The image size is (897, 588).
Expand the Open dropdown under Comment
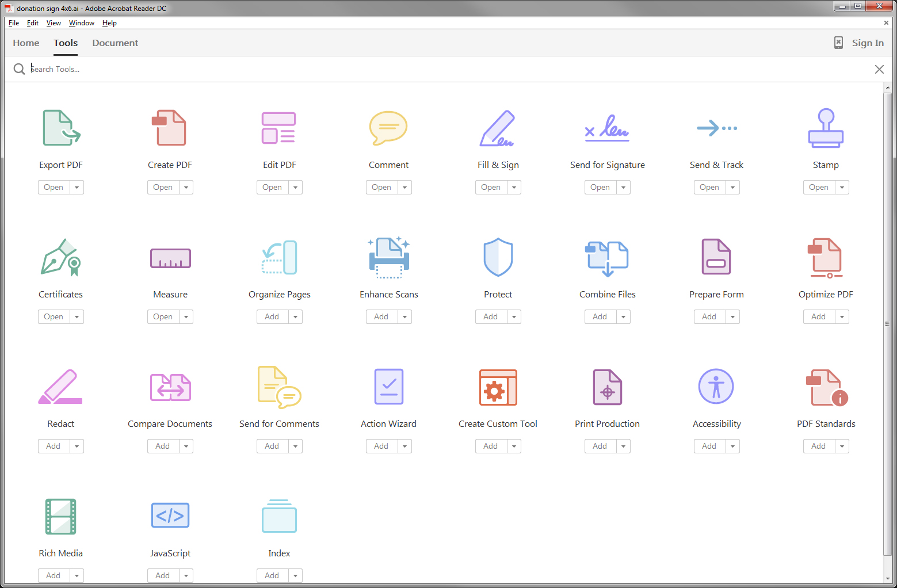404,187
